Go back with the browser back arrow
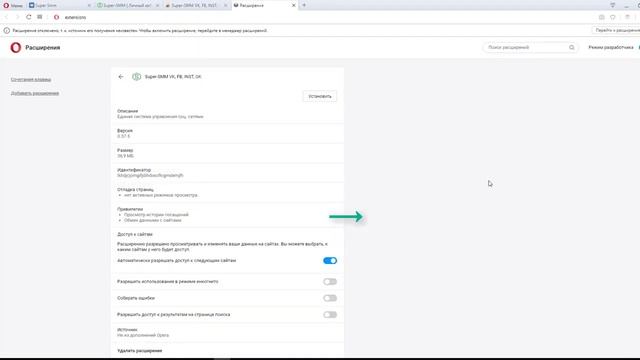This screenshot has height=360, width=640. click(x=6, y=17)
